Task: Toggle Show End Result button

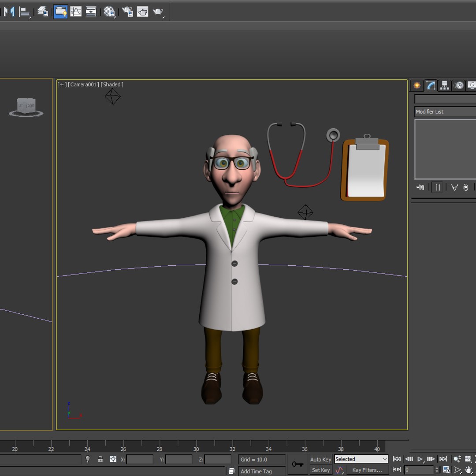Action: [437, 187]
